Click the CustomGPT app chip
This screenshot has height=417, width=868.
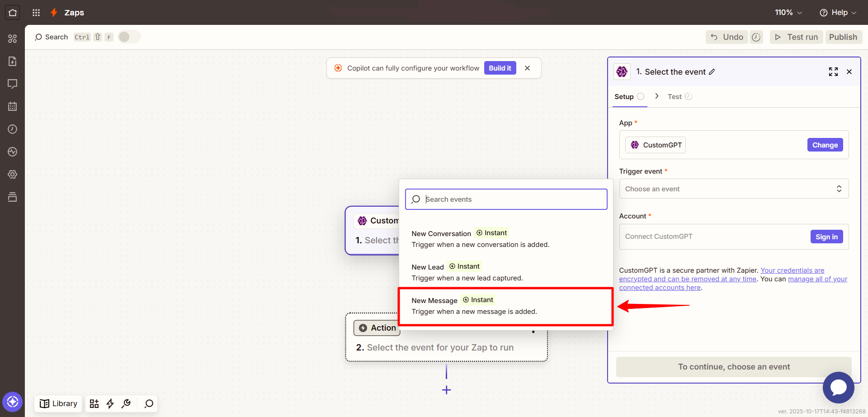656,145
